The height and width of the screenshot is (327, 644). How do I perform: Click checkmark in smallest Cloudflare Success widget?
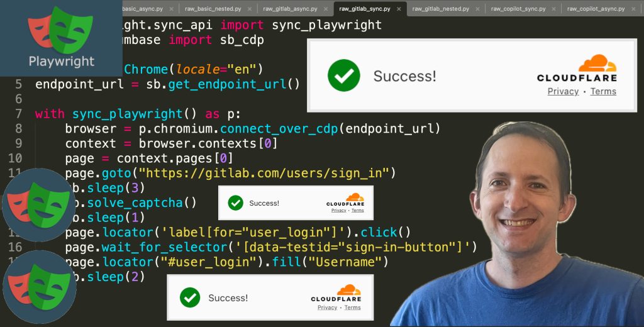click(236, 203)
